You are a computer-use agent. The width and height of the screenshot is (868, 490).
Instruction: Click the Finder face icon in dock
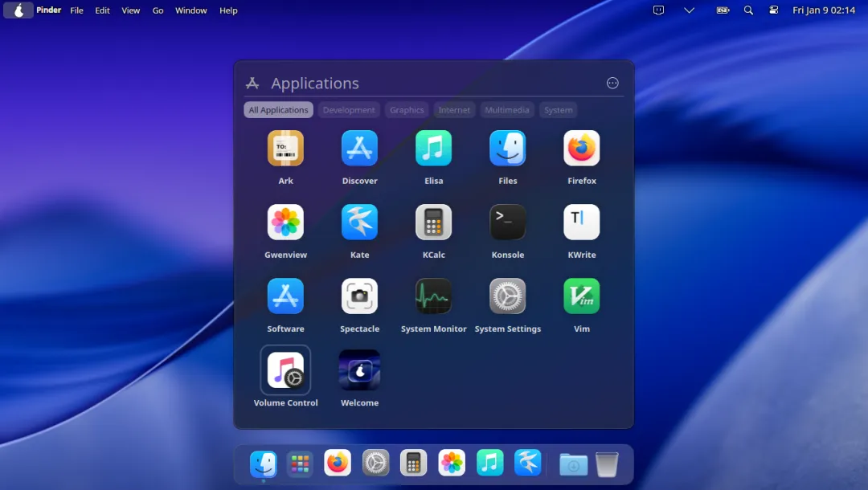point(264,463)
